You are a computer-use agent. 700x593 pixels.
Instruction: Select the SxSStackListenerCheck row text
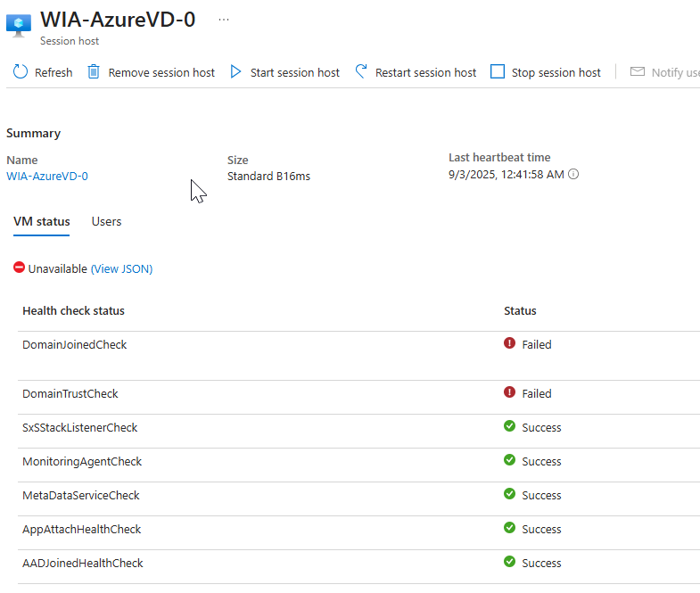click(80, 428)
